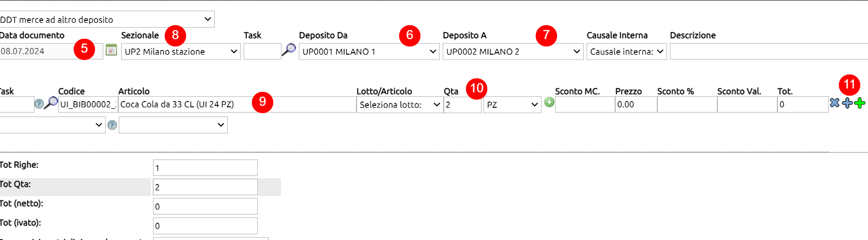Open Deposito A UP0002 MILANO 2 dropdown
The image size is (868, 240).
point(513,52)
